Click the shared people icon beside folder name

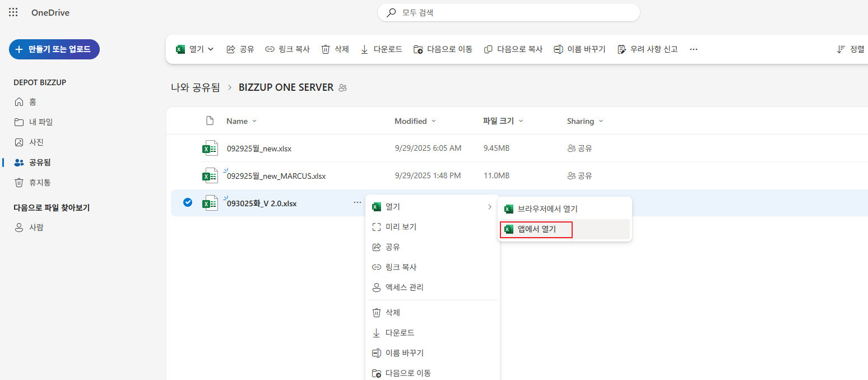[x=343, y=88]
